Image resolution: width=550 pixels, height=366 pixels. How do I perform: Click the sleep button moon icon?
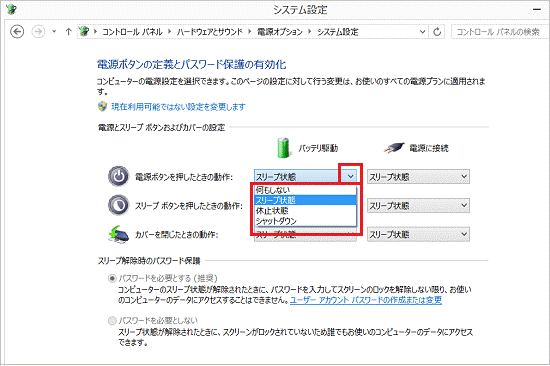tap(118, 205)
